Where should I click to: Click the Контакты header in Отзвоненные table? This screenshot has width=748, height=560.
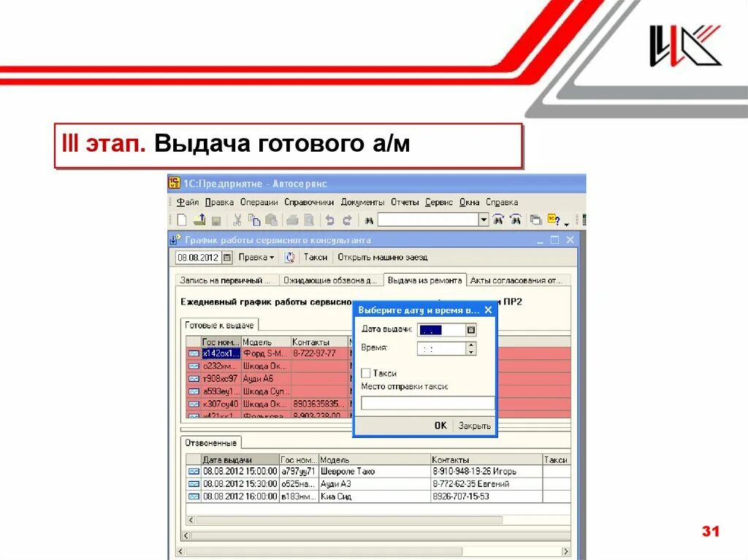pos(486,460)
